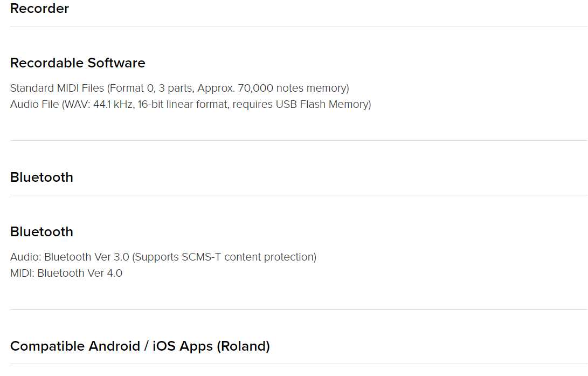Screen dimensions: 588x376
Task: Expand the Bluetooth section heading above the divider
Action: click(x=41, y=177)
